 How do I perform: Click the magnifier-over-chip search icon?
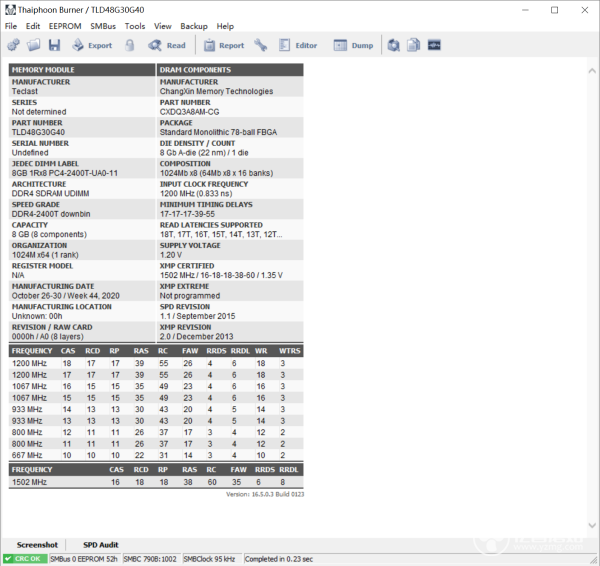point(393,45)
